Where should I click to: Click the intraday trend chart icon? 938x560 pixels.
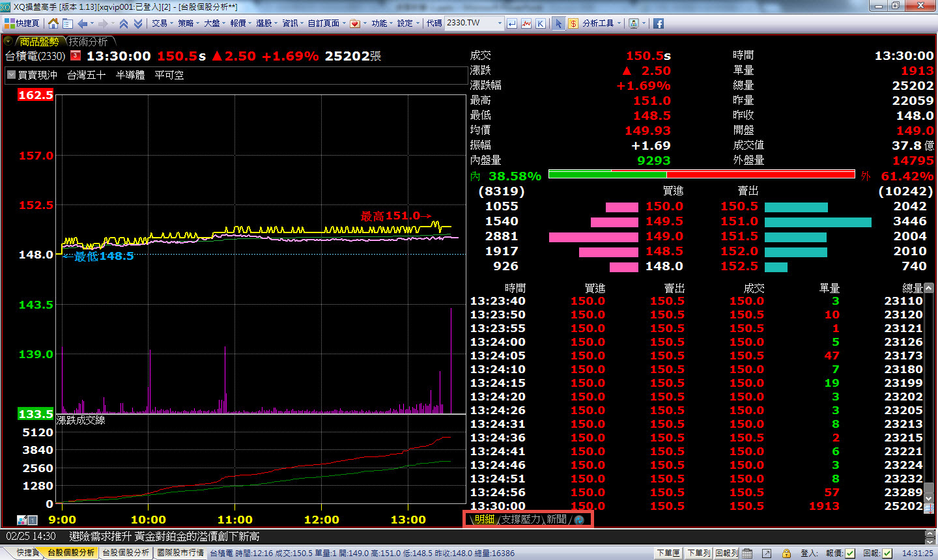526,23
